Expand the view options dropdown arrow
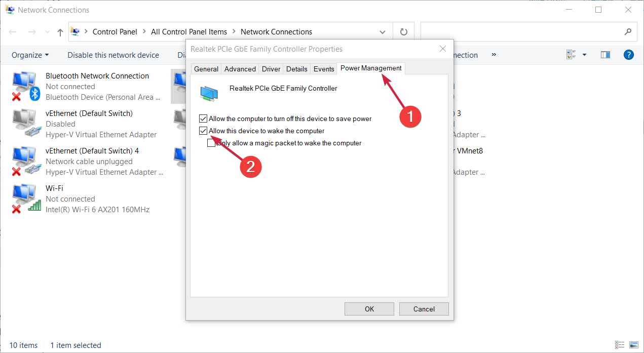Screen dimensions: 644x353 (584, 55)
